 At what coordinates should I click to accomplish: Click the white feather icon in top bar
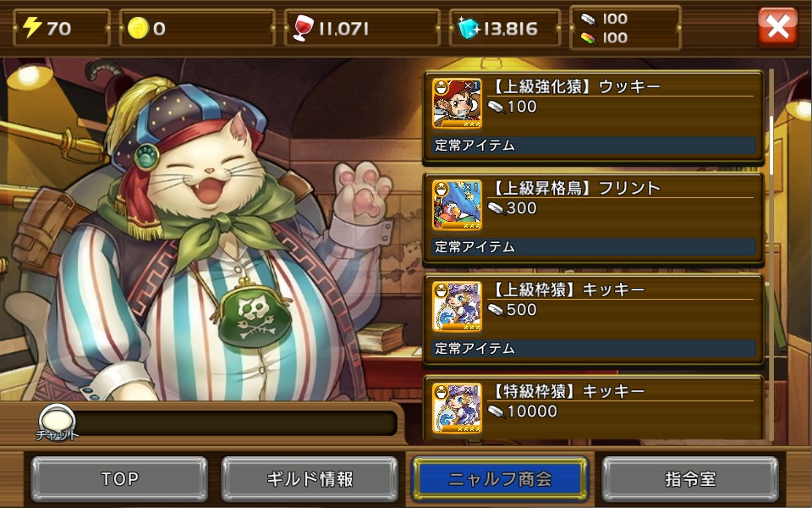[589, 19]
